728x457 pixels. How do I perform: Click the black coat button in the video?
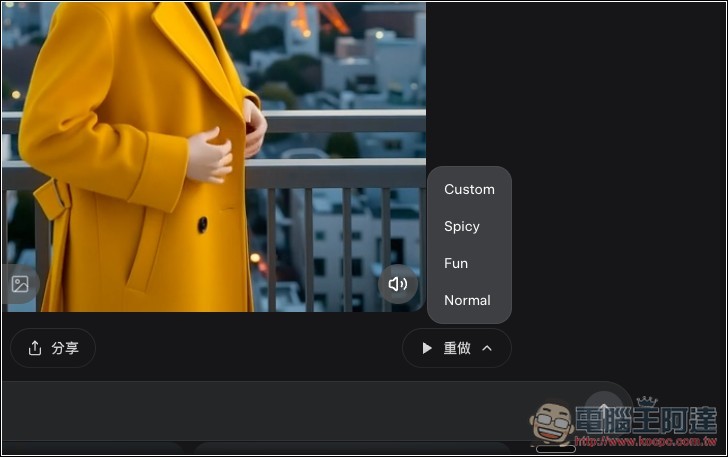[202, 224]
